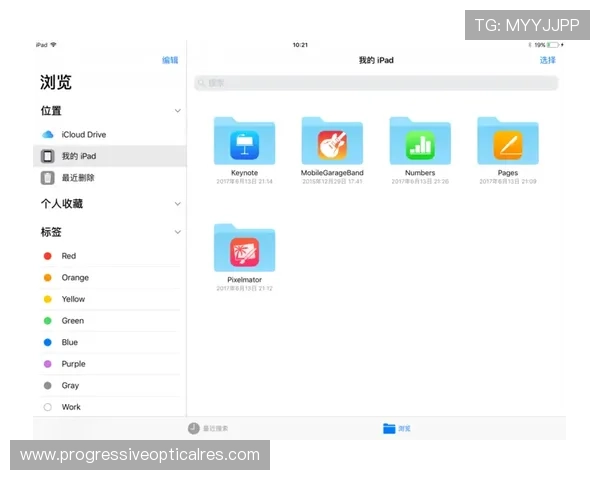
Task: Tap the 编辑 edit button
Action: click(x=170, y=60)
